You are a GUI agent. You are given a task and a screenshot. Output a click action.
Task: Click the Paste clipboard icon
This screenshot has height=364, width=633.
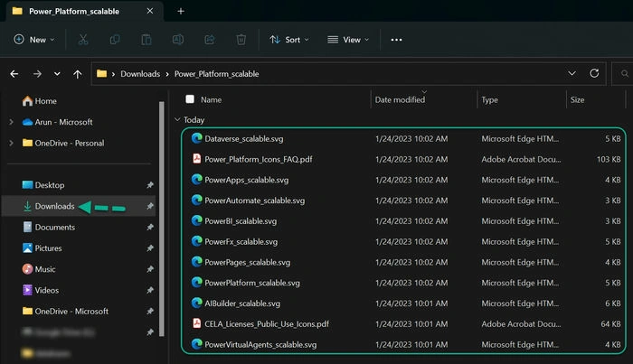point(146,40)
